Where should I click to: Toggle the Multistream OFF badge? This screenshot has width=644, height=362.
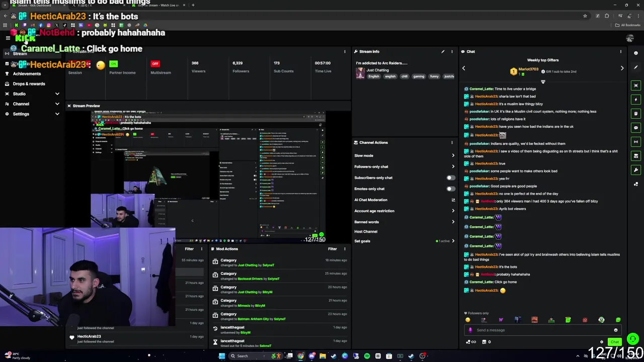155,63
